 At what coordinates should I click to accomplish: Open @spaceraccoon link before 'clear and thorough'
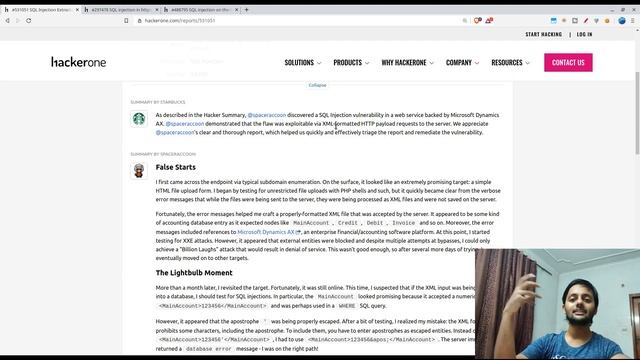[x=175, y=133]
